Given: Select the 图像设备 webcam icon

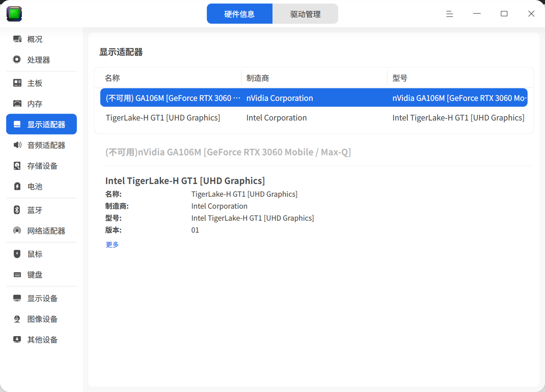Looking at the screenshot, I should 17,319.
